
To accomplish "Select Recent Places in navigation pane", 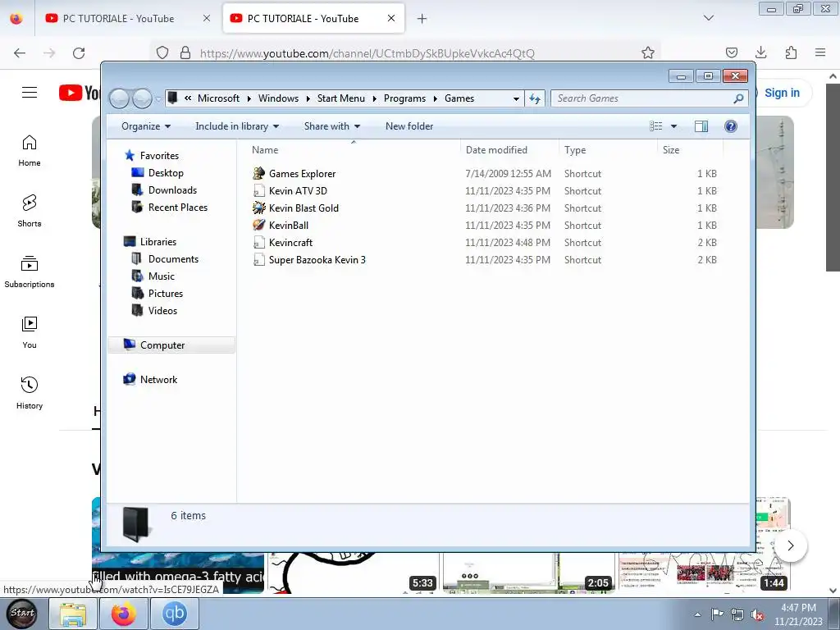I will point(177,208).
